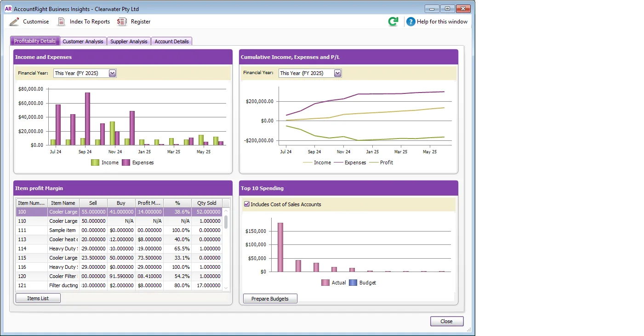Click the Budget legend swatch in Top 10 Spending
644x336 pixels.
click(353, 283)
